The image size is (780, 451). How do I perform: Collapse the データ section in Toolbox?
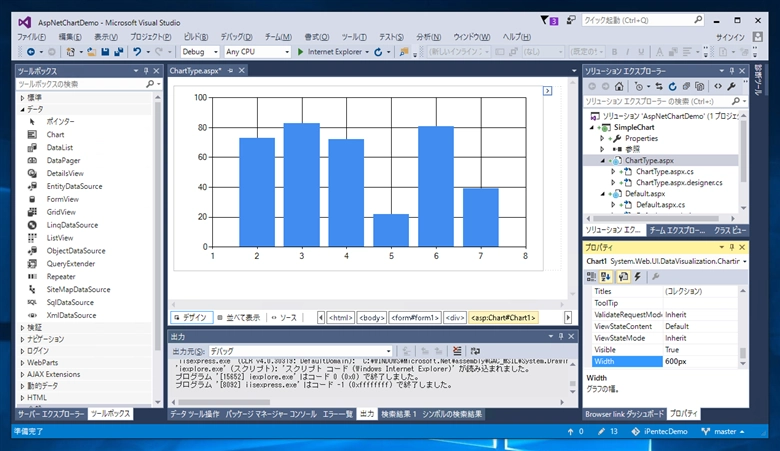tap(22, 109)
